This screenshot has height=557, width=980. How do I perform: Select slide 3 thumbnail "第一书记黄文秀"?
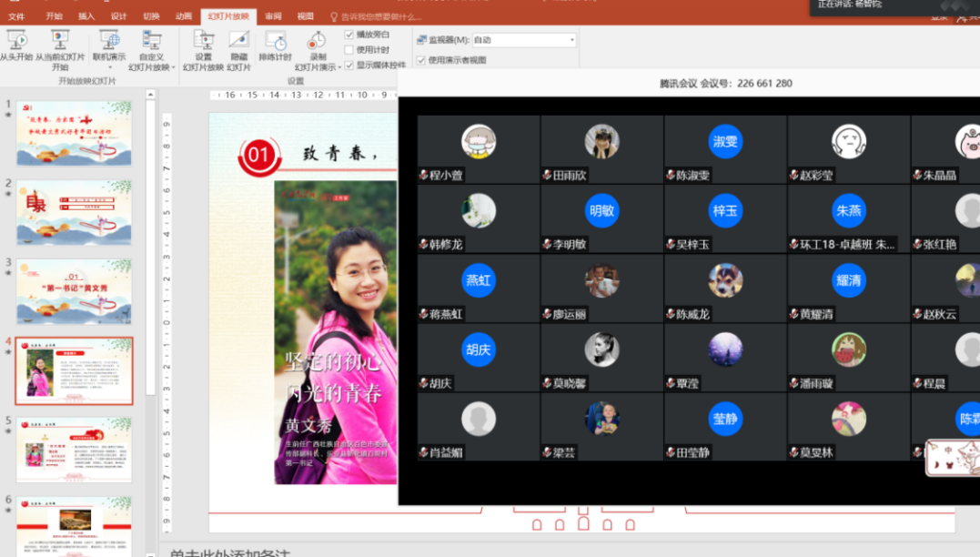tap(74, 291)
